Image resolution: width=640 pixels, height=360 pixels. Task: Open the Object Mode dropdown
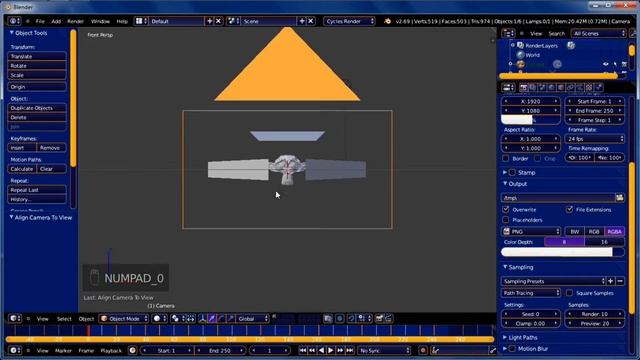pos(124,318)
